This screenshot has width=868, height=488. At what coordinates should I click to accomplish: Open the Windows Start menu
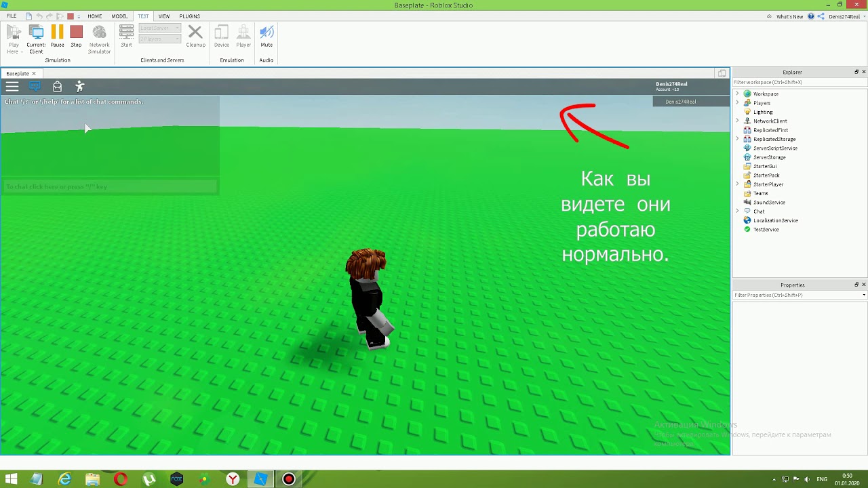11,479
